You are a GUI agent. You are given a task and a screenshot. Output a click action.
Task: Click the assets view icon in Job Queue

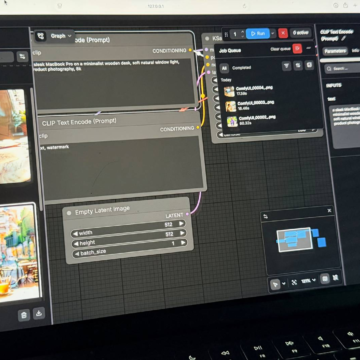(x=309, y=65)
